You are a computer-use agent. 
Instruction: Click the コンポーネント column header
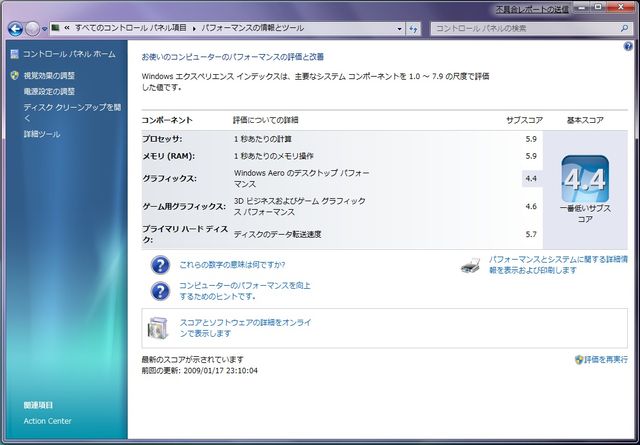pos(167,120)
